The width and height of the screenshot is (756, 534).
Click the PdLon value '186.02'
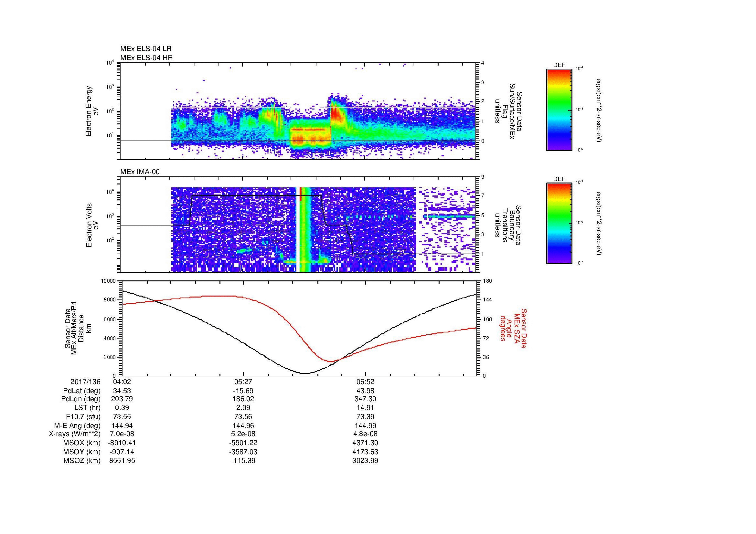pyautogui.click(x=243, y=399)
